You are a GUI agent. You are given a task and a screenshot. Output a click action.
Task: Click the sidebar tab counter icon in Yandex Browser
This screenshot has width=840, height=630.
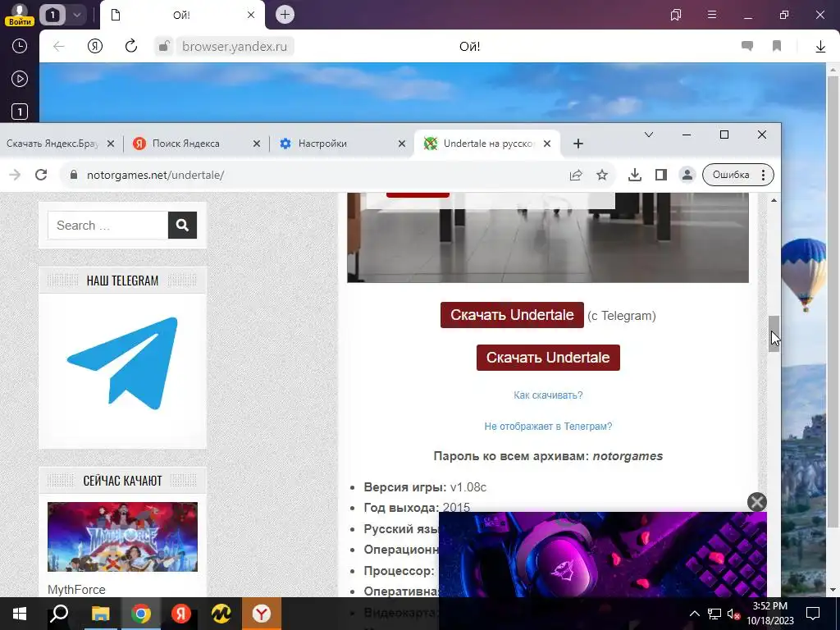click(x=20, y=112)
